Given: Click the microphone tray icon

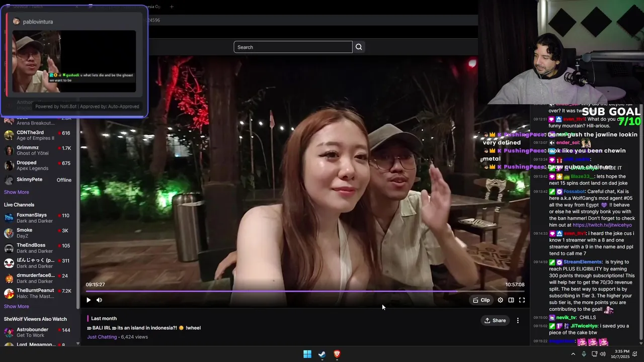Looking at the screenshot, I should tap(584, 354).
